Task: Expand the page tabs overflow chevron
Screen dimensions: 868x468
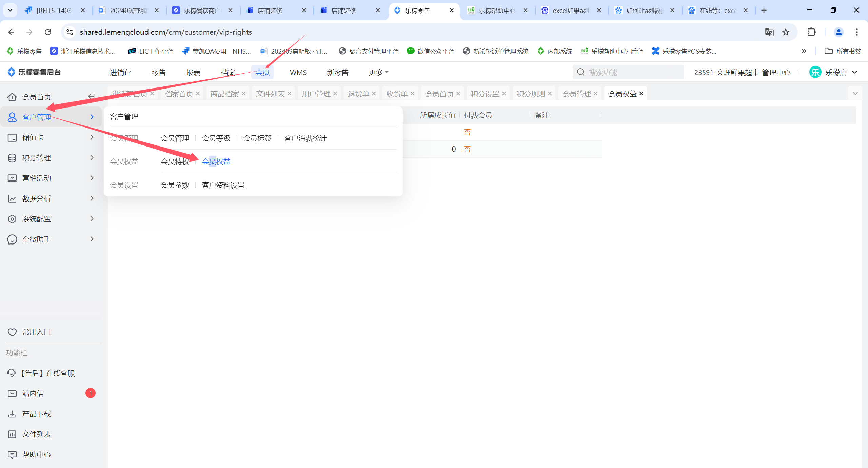Action: click(x=855, y=93)
